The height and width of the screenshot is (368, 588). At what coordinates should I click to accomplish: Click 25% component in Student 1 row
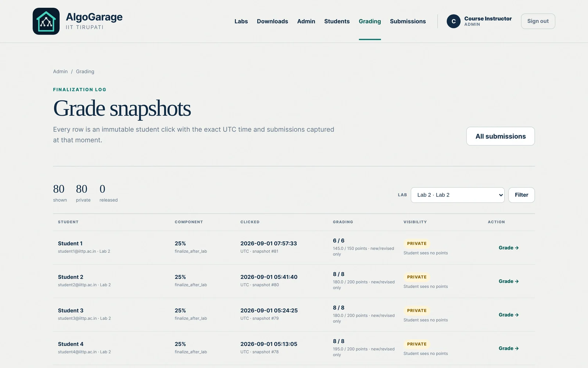pyautogui.click(x=180, y=243)
